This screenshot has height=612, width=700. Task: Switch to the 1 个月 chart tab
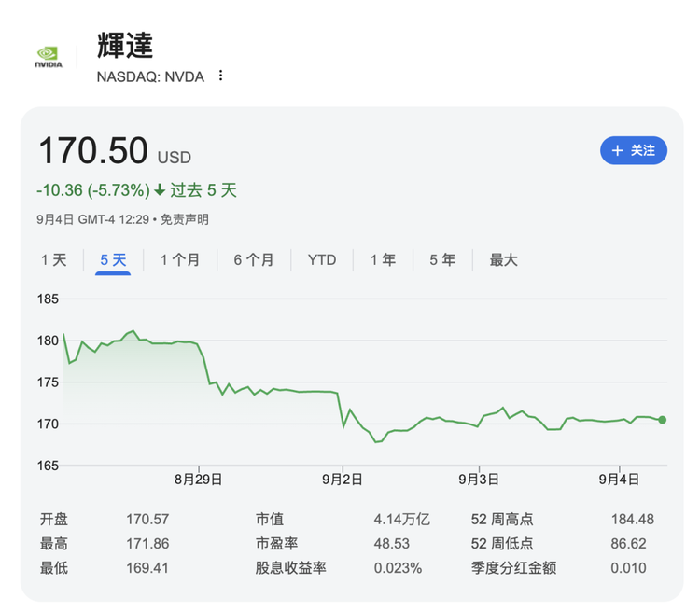(179, 260)
